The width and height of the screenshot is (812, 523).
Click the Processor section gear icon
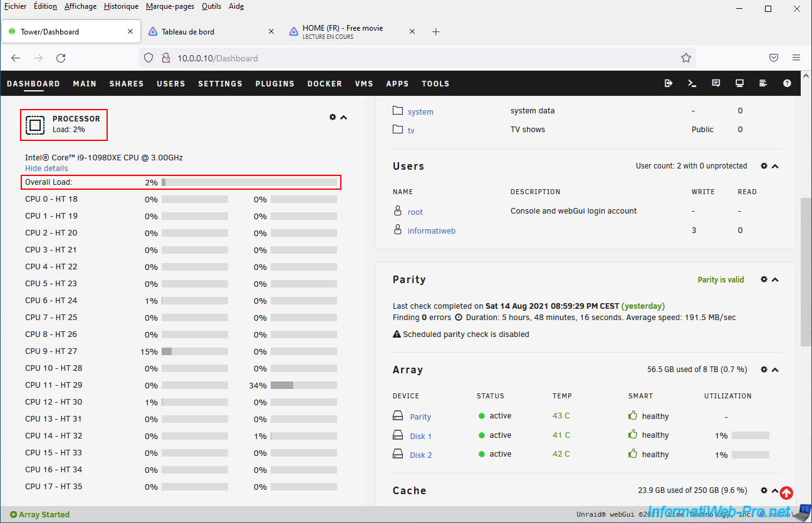coord(333,117)
